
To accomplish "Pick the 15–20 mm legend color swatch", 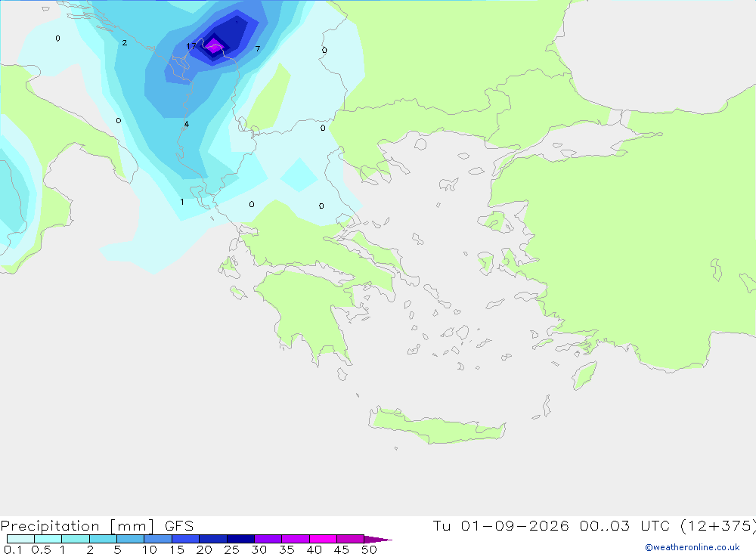I will pyautogui.click(x=186, y=539).
